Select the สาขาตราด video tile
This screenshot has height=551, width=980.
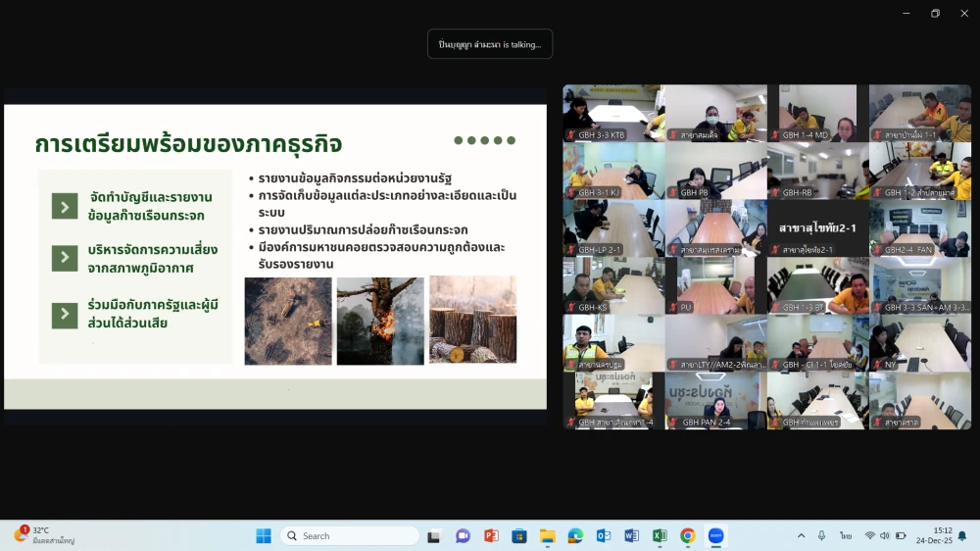point(920,401)
